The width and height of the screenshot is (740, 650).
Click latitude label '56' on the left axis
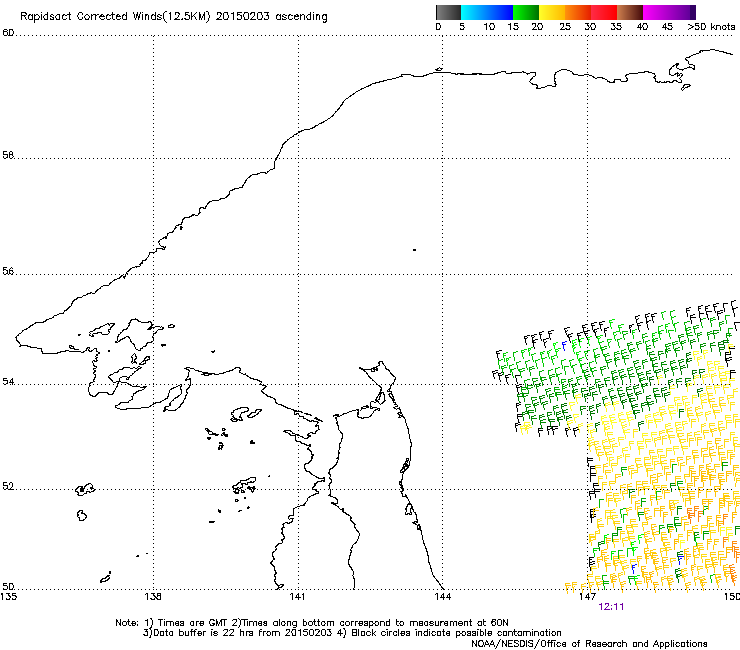[8, 271]
